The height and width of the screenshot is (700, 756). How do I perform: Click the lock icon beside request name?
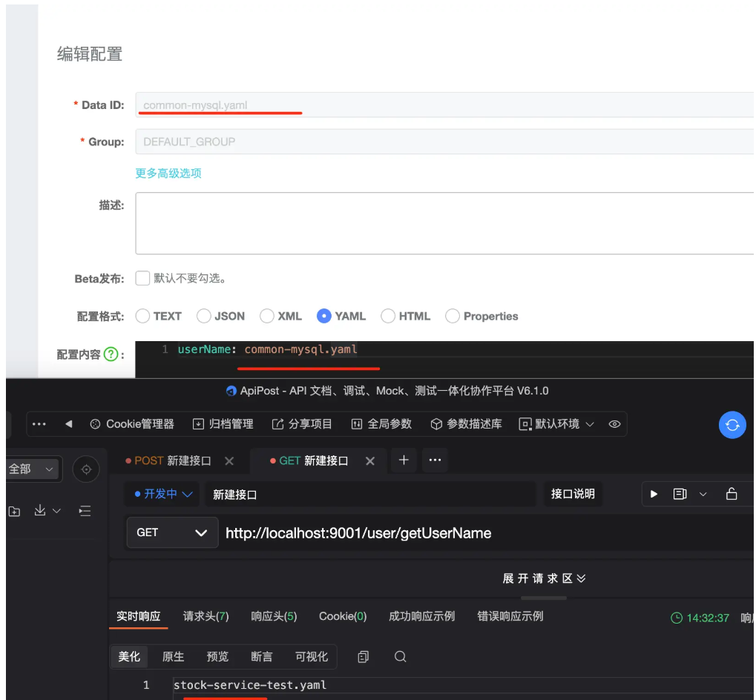731,494
